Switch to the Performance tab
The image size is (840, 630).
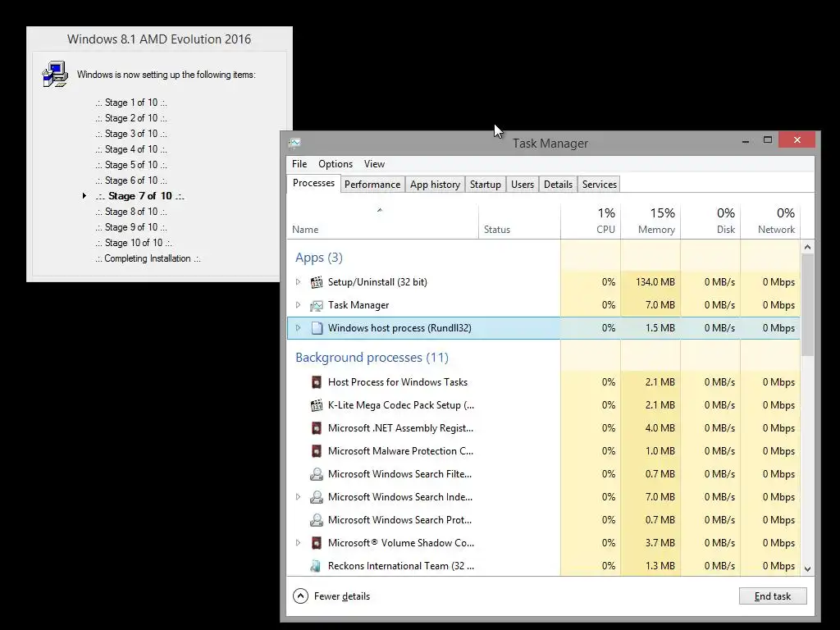point(372,185)
